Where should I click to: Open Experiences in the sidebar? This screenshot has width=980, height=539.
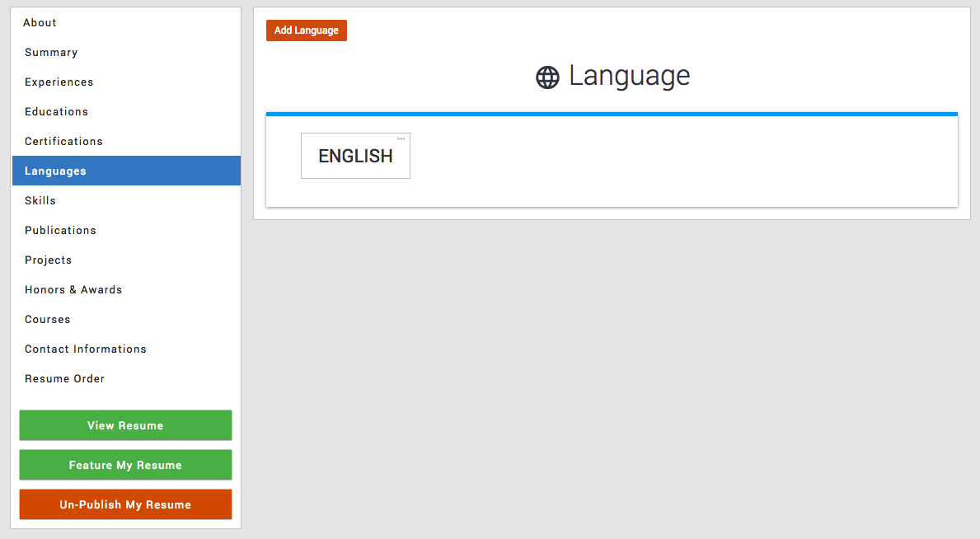tap(126, 82)
